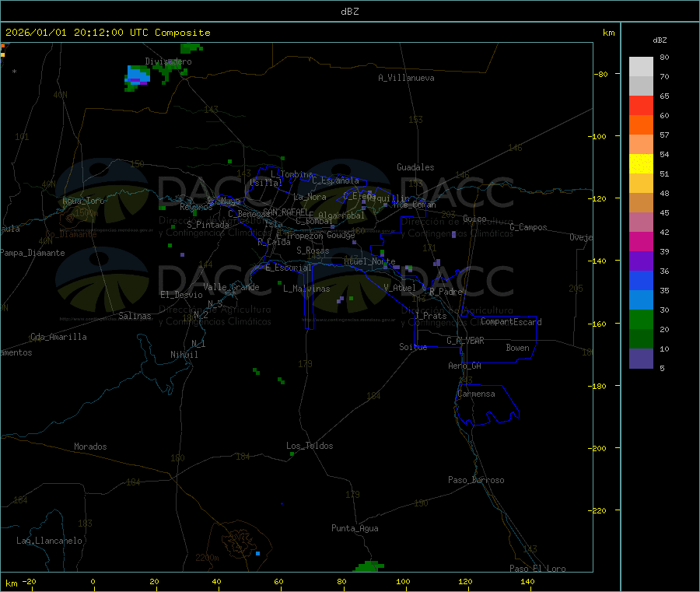Click the green radar echo at bottom edge
This screenshot has width=700, height=592.
(x=369, y=566)
